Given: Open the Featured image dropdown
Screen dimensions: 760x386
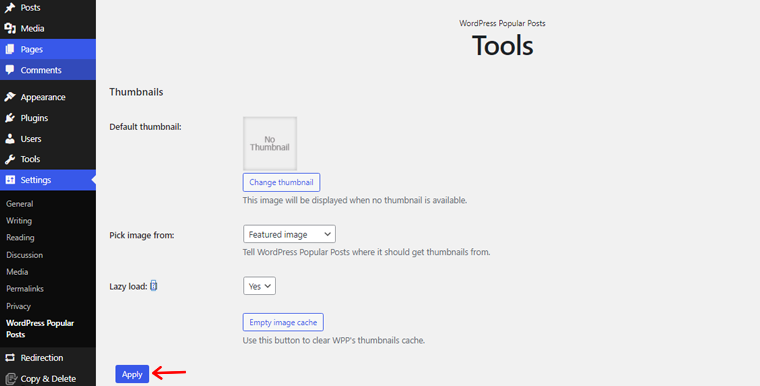Looking at the screenshot, I should (x=289, y=234).
